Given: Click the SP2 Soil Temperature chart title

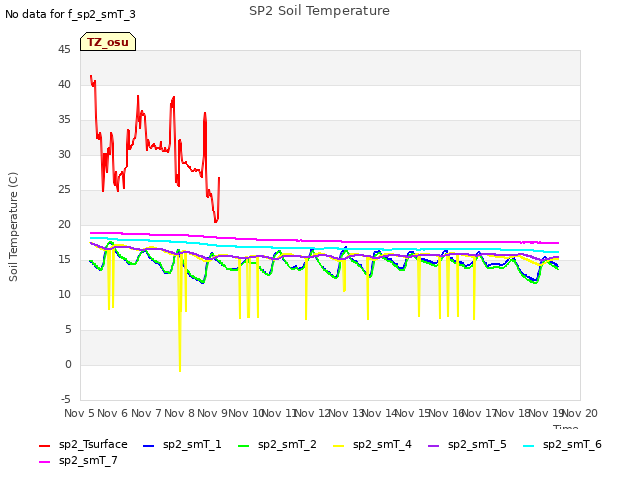Looking at the screenshot, I should [319, 11].
